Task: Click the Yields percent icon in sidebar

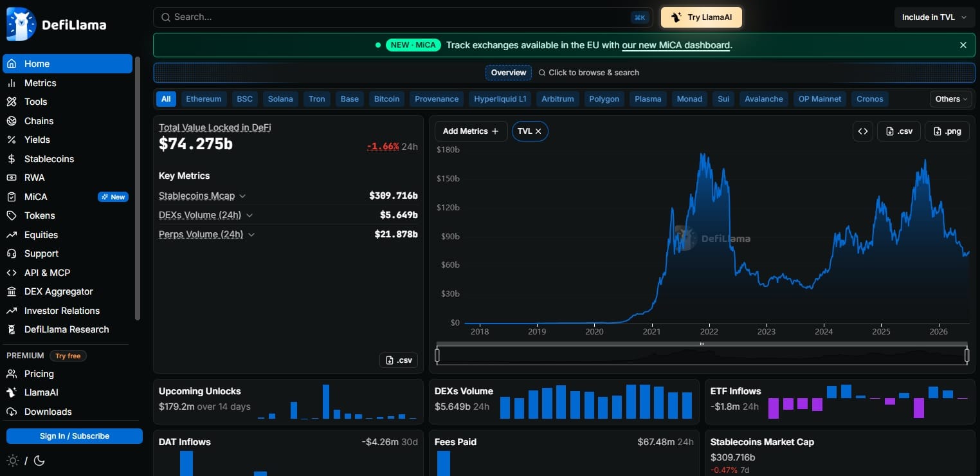Action: coord(12,140)
